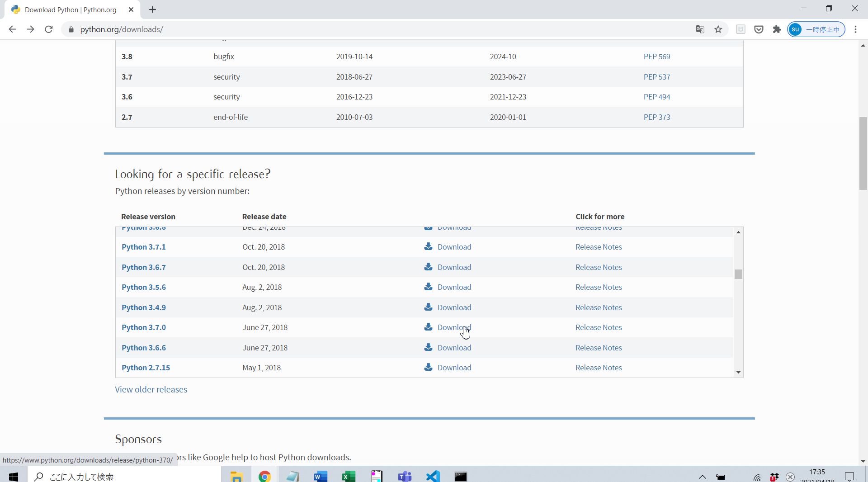This screenshot has height=482, width=868.
Task: Click the download icon for Python 2.7.15
Action: 428,367
